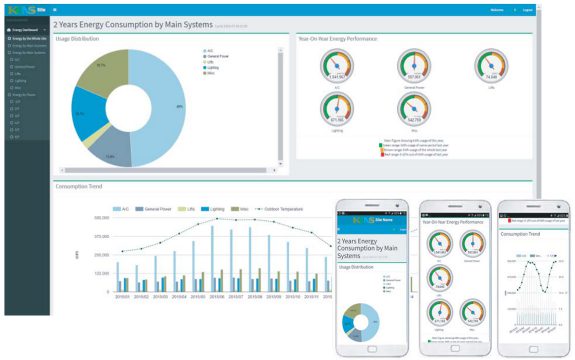575x360 pixels.
Task: Toggle Lighting series in Consumption Trend legend
Action: click(212, 209)
